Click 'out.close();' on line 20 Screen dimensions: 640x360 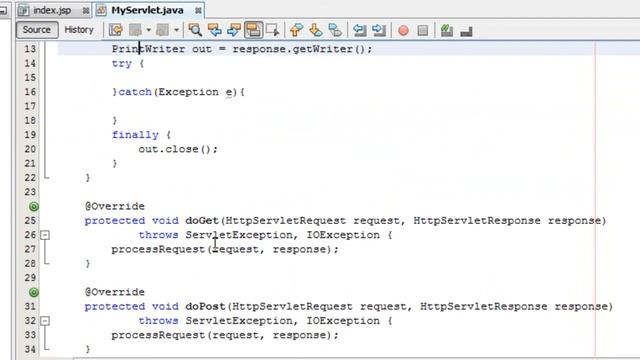[x=178, y=149]
